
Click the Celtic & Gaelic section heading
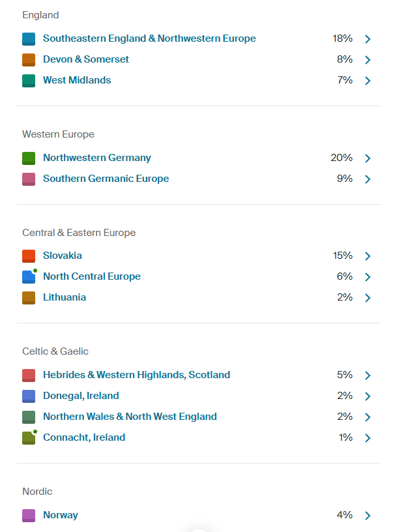coord(55,351)
